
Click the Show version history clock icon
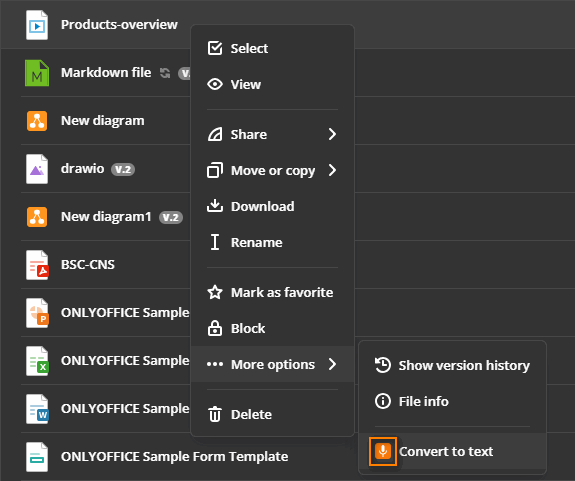pyautogui.click(x=382, y=365)
